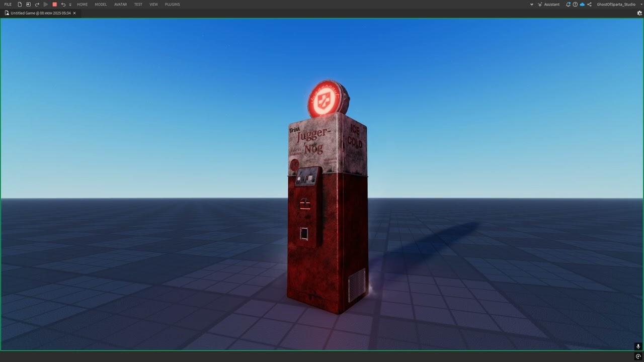
Task: Open the FILE menu
Action: point(8,5)
